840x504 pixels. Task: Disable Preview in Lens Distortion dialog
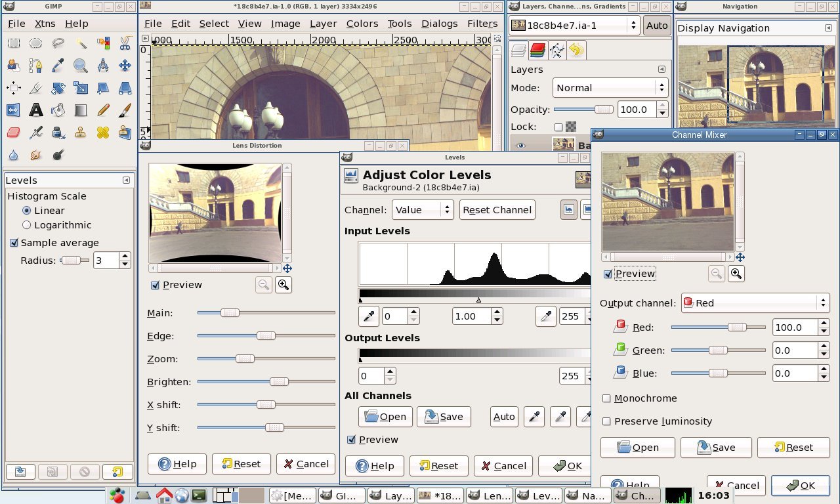click(x=156, y=285)
